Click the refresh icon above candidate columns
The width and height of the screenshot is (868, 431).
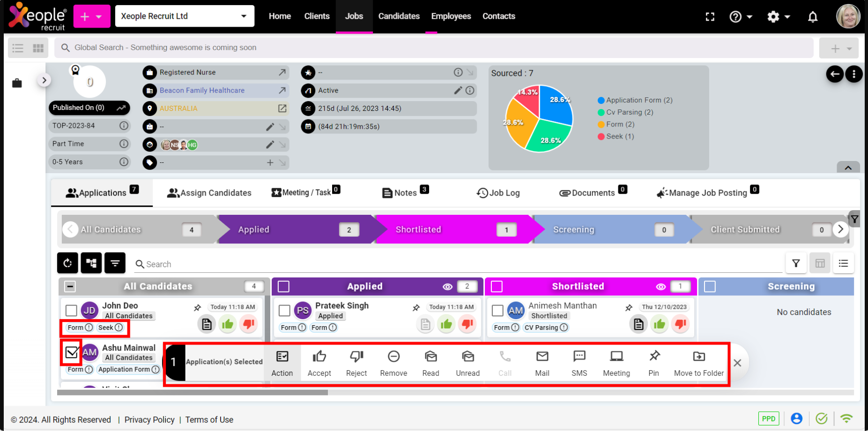point(67,263)
